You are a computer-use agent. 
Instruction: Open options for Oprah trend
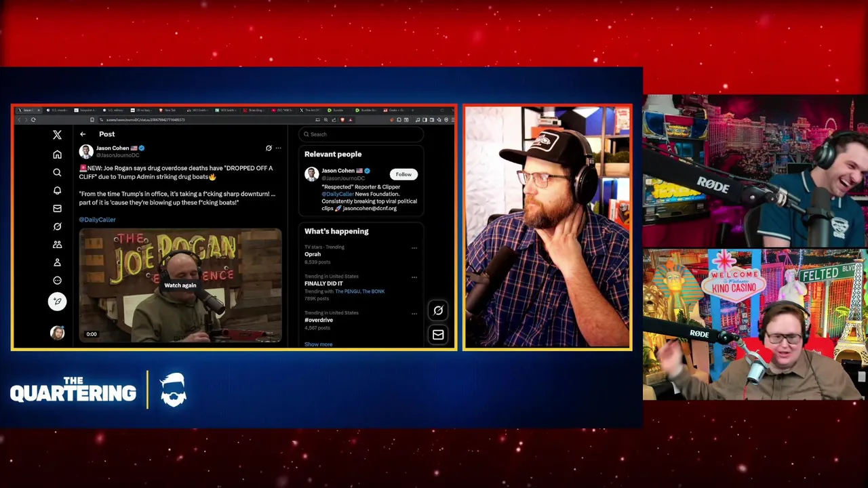click(x=414, y=247)
